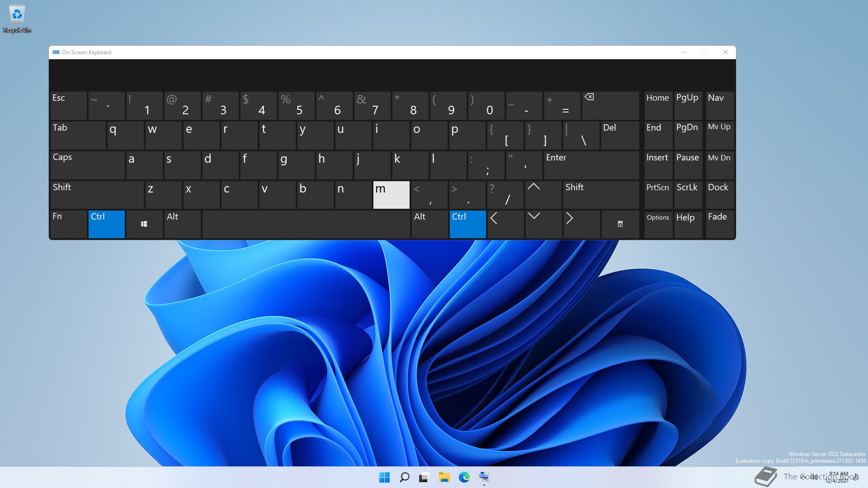
Task: Switch keyboard to Nav mode
Action: point(719,105)
